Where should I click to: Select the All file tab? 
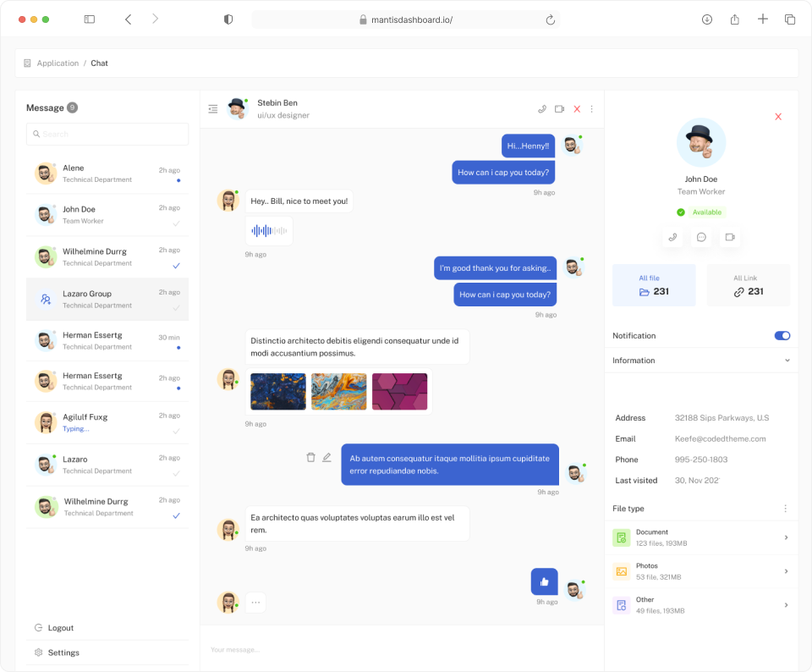[x=654, y=285]
